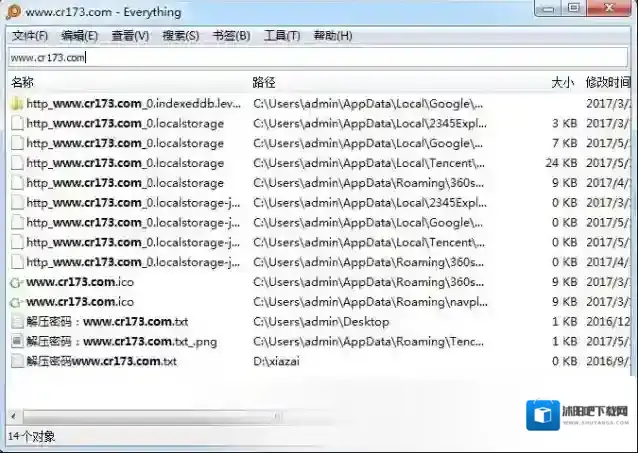Open the 编辑(E) menu
Viewport: 638px width, 453px height.
79,36
